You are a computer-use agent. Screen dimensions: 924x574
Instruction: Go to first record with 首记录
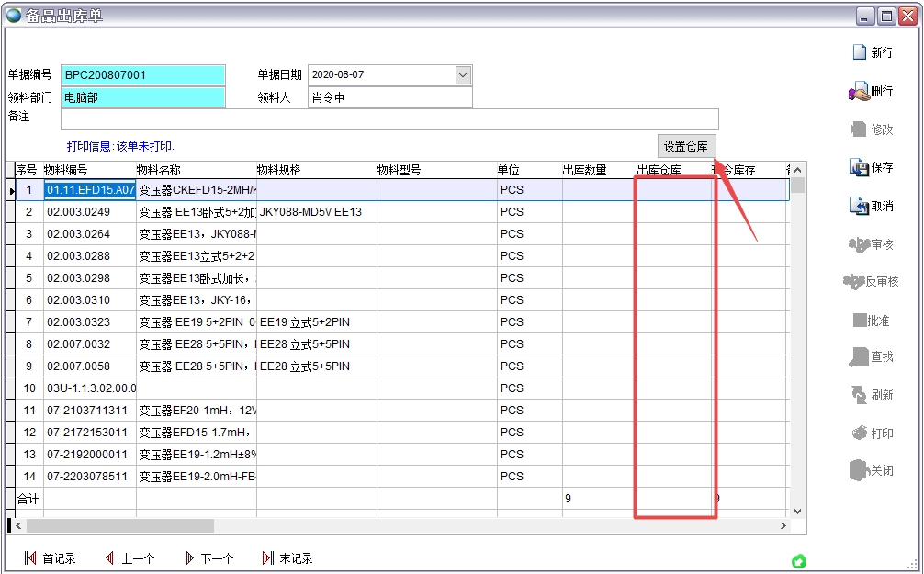coord(30,558)
